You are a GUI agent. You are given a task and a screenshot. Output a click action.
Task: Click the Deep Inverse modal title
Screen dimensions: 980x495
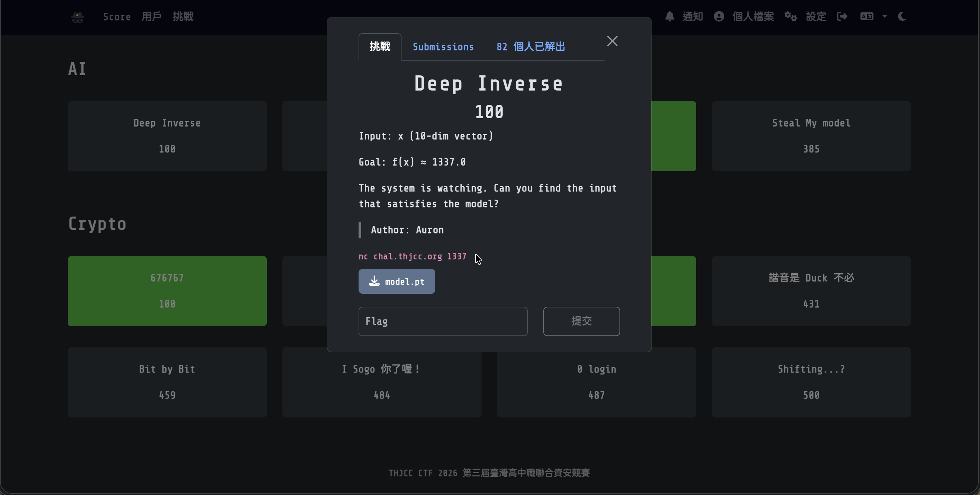[489, 83]
